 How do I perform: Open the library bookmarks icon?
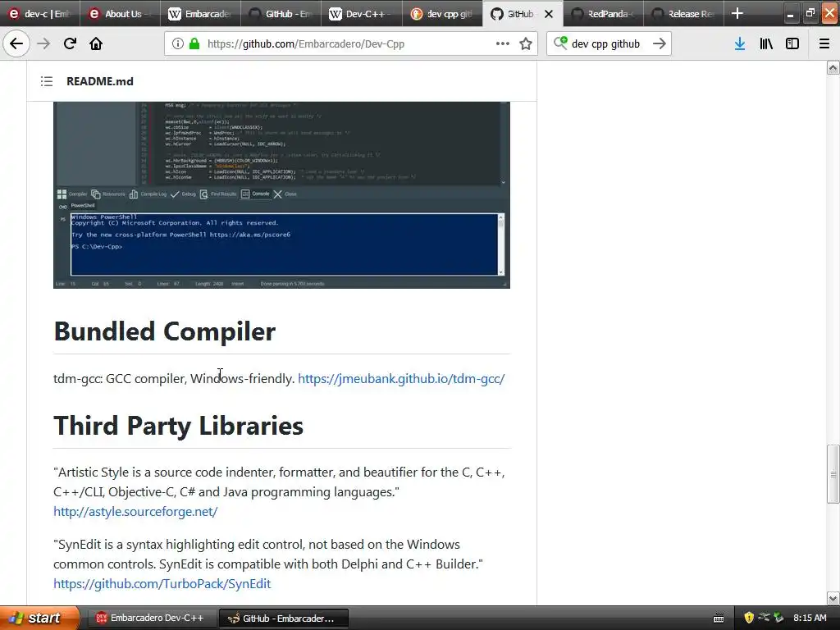766,44
